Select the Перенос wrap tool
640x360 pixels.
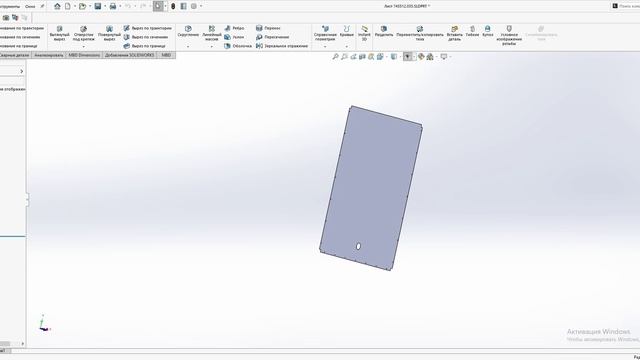click(268, 28)
